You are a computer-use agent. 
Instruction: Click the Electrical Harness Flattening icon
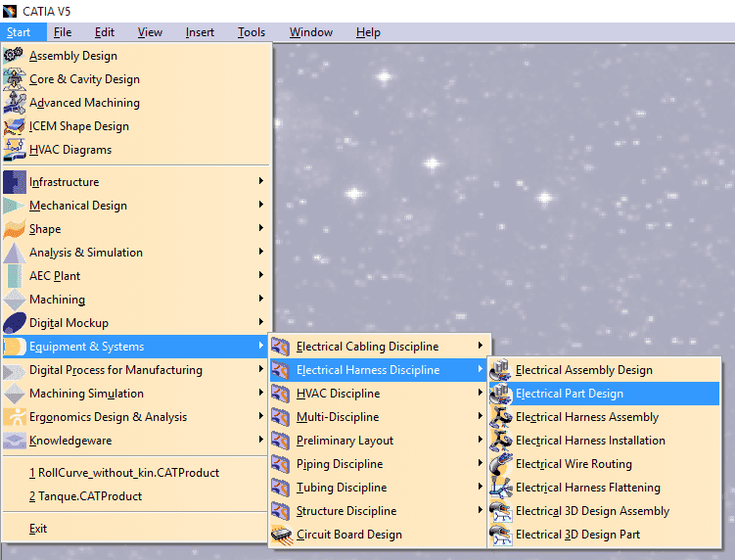pos(501,487)
